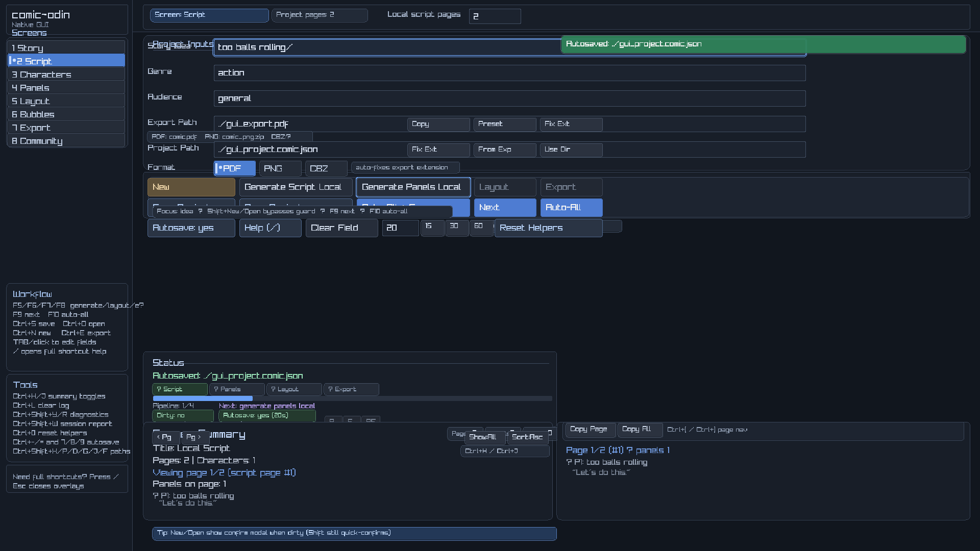
Task: Click the 'Tip: New/Open show confirm modal' bar
Action: (x=354, y=534)
